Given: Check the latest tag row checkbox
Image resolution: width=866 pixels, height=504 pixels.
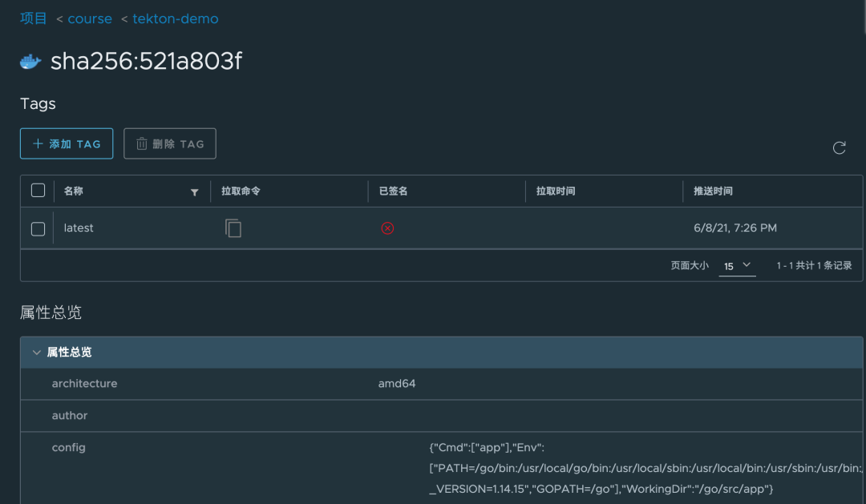Looking at the screenshot, I should coord(38,228).
